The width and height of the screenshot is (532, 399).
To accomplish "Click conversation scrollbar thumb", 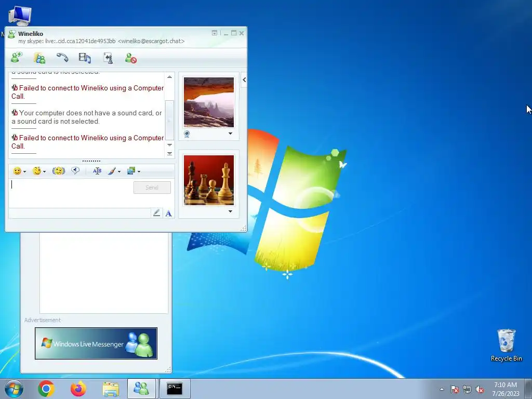I will coord(170,120).
